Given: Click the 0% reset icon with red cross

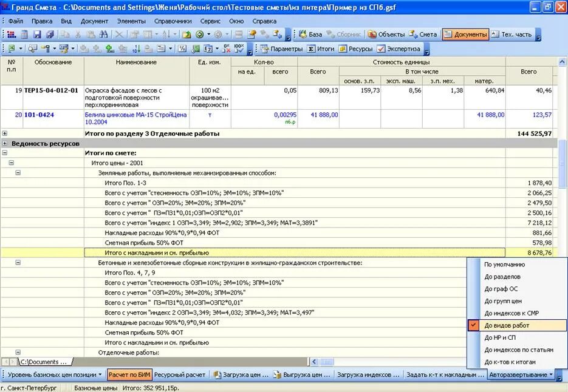Looking at the screenshot, I should (227, 49).
